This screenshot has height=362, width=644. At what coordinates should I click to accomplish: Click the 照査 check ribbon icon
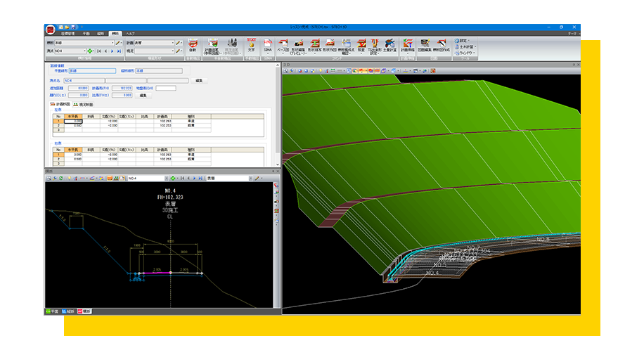pyautogui.click(x=361, y=45)
